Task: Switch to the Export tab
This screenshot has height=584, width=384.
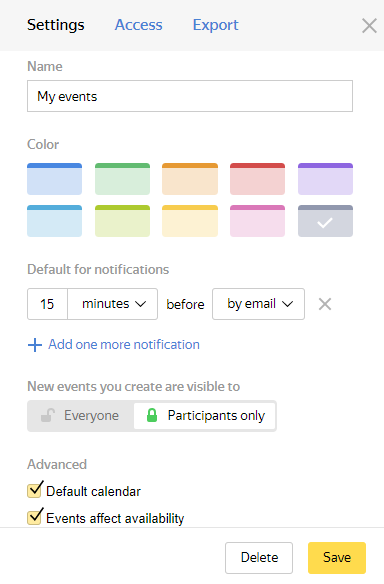Action: click(215, 25)
